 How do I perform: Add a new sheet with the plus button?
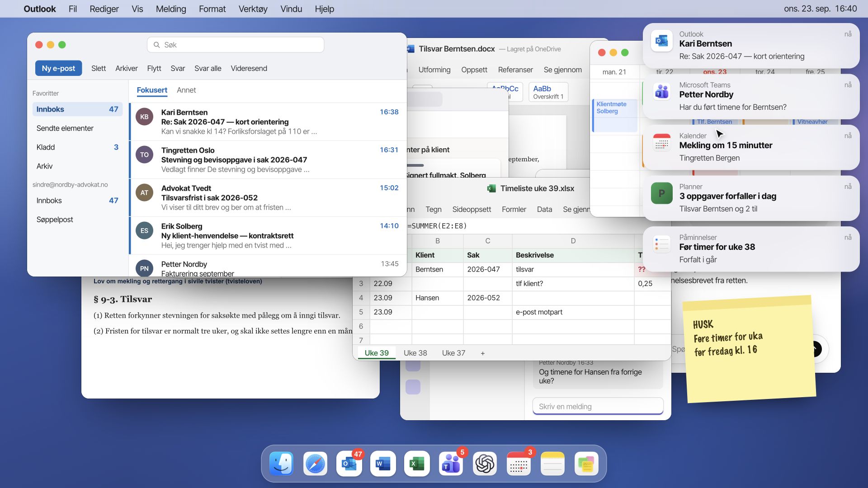(x=483, y=353)
